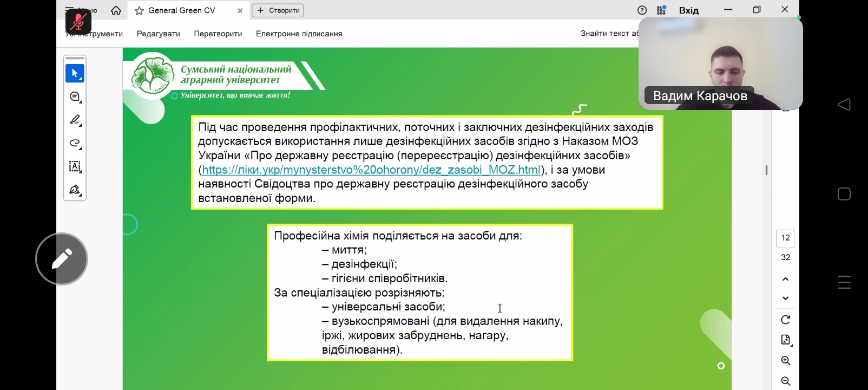868x390 pixels.
Task: Select the text box tool
Action: 75,167
